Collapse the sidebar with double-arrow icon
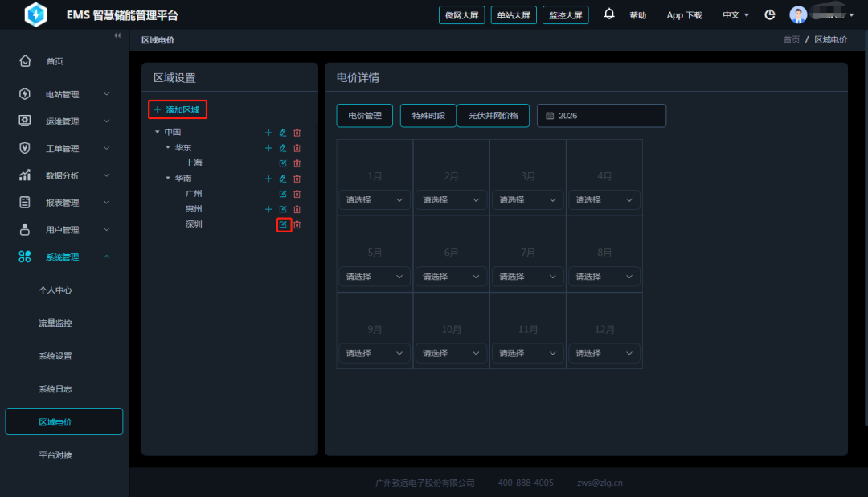 pos(117,36)
